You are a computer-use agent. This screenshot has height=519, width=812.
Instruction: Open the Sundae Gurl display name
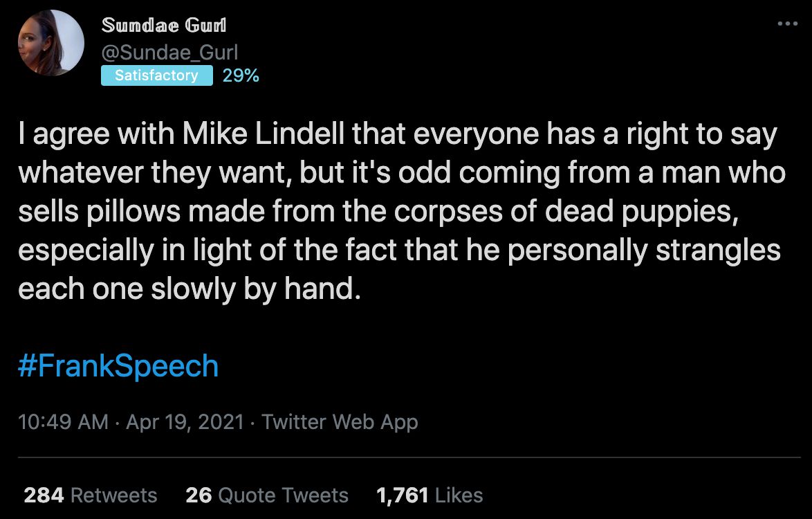(163, 26)
